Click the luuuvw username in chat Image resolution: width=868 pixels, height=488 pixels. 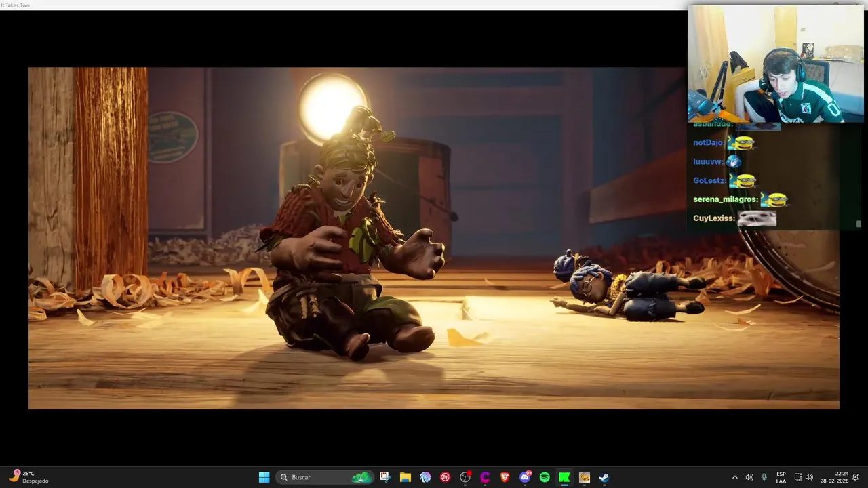pyautogui.click(x=709, y=162)
